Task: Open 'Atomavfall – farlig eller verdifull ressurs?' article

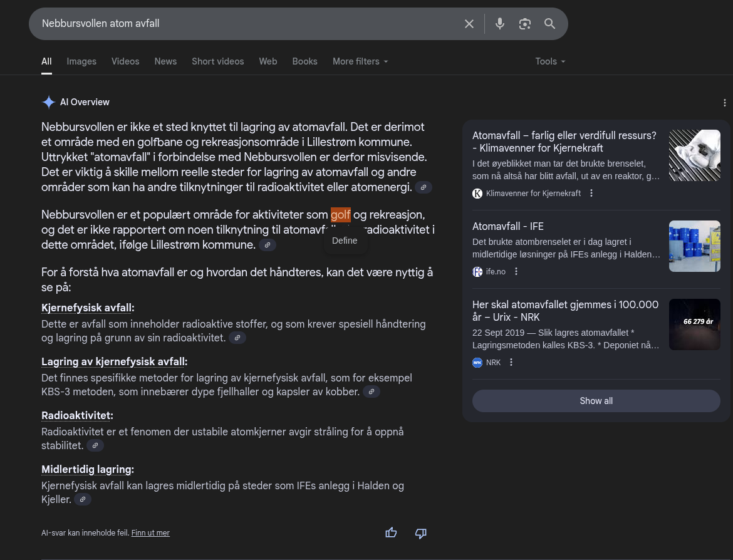Action: click(x=564, y=142)
